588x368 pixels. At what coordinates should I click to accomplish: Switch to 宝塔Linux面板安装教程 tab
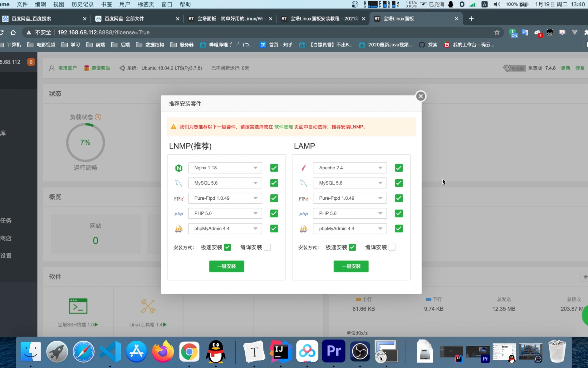323,19
